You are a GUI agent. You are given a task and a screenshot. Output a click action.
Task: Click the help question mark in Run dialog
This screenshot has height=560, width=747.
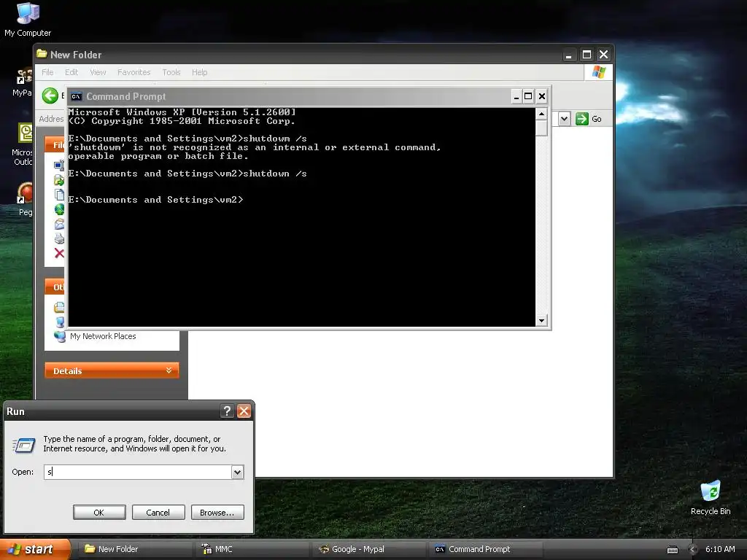(228, 411)
